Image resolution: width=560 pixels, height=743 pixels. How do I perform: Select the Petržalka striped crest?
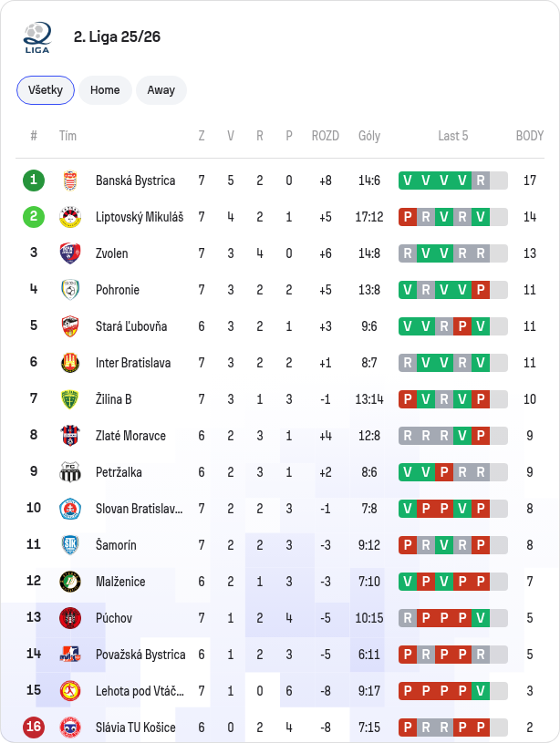click(70, 472)
